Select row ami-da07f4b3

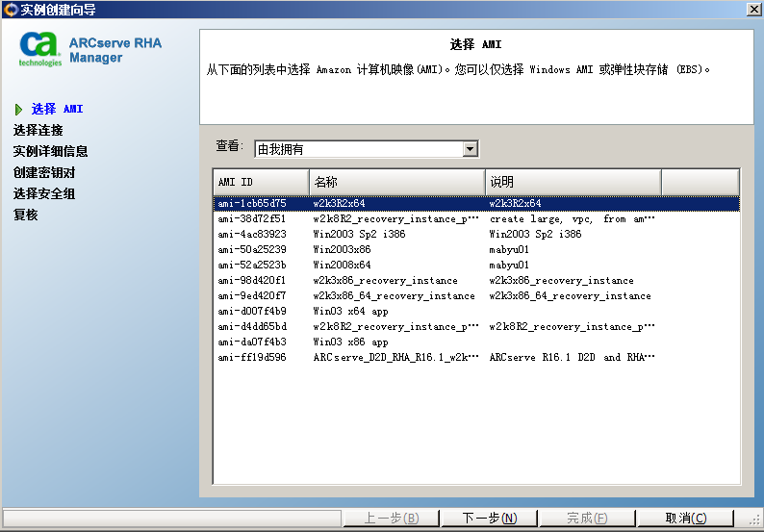tap(476, 342)
